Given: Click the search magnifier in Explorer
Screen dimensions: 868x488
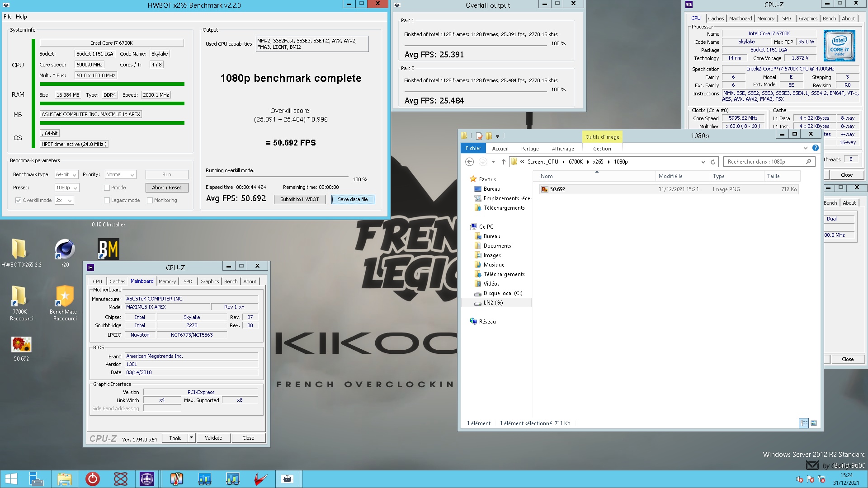Looking at the screenshot, I should tap(809, 162).
